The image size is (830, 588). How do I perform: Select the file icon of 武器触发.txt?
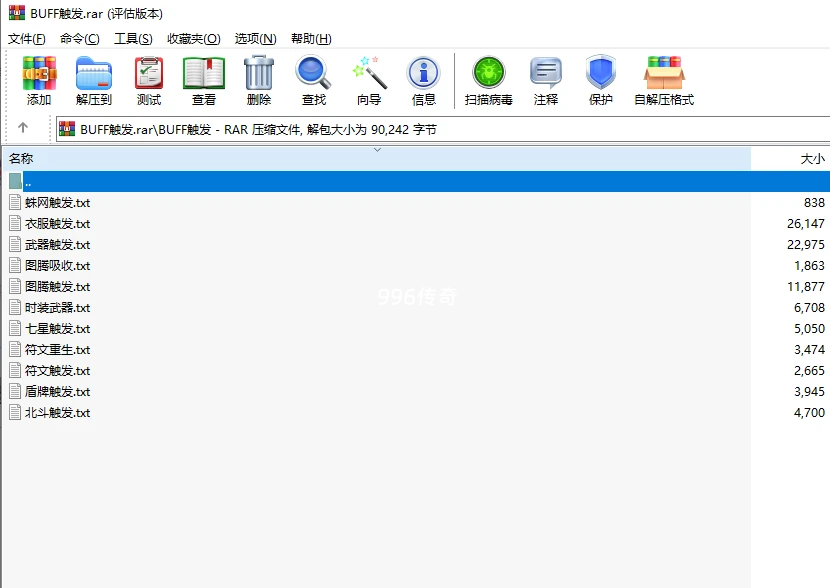point(15,245)
